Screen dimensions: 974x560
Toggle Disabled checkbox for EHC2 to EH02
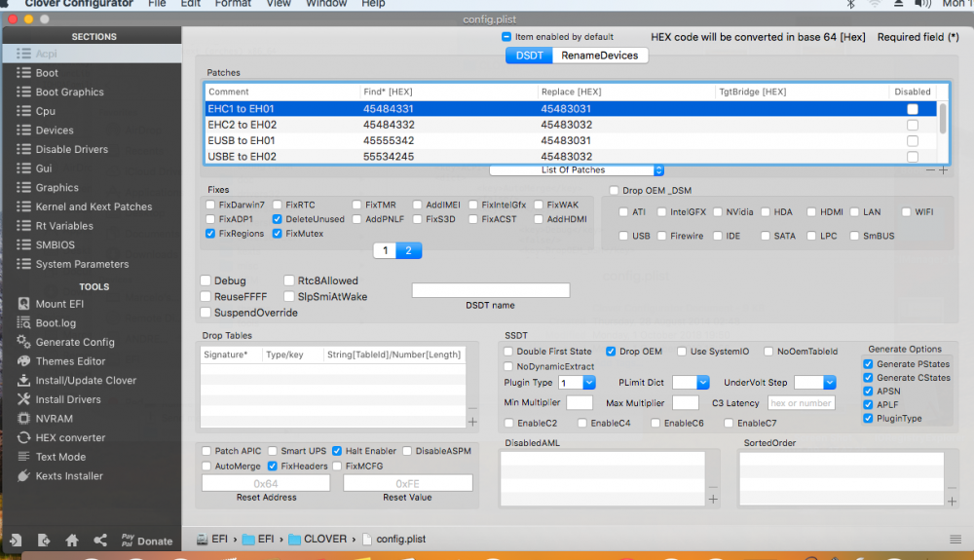click(x=913, y=125)
